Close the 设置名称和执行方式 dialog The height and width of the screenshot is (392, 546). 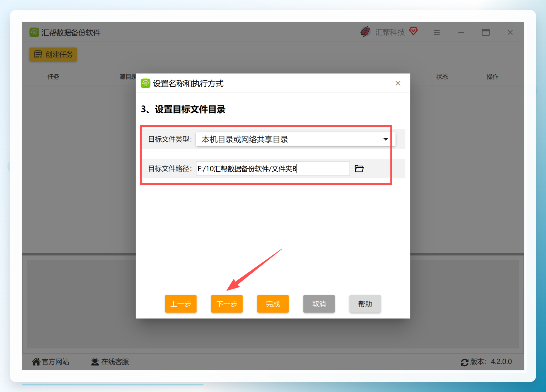click(398, 83)
